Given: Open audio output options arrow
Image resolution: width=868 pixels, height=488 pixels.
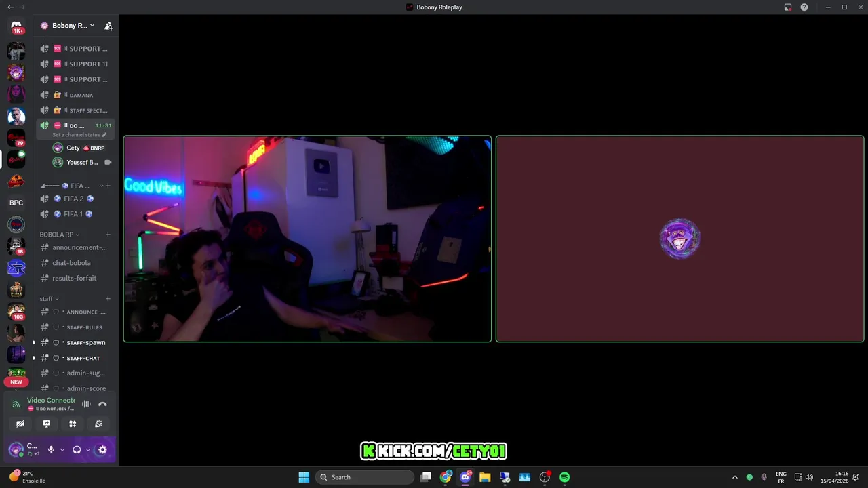Looking at the screenshot, I should [88, 449].
